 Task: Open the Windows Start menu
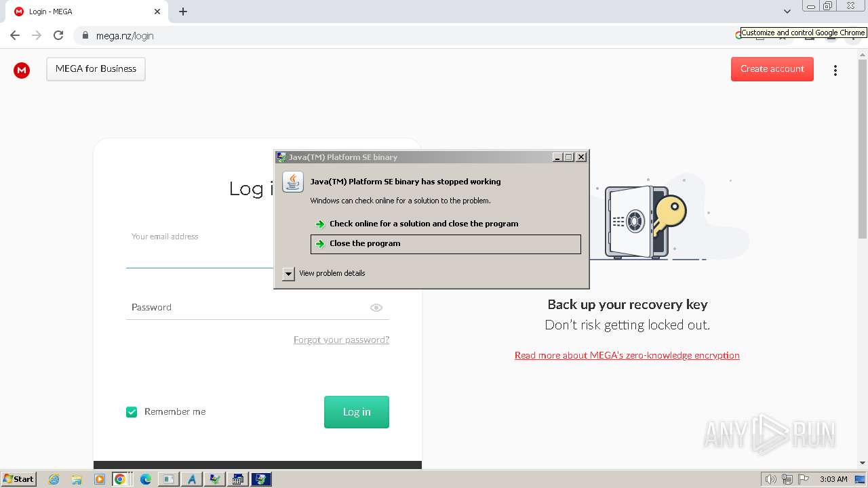[19, 479]
